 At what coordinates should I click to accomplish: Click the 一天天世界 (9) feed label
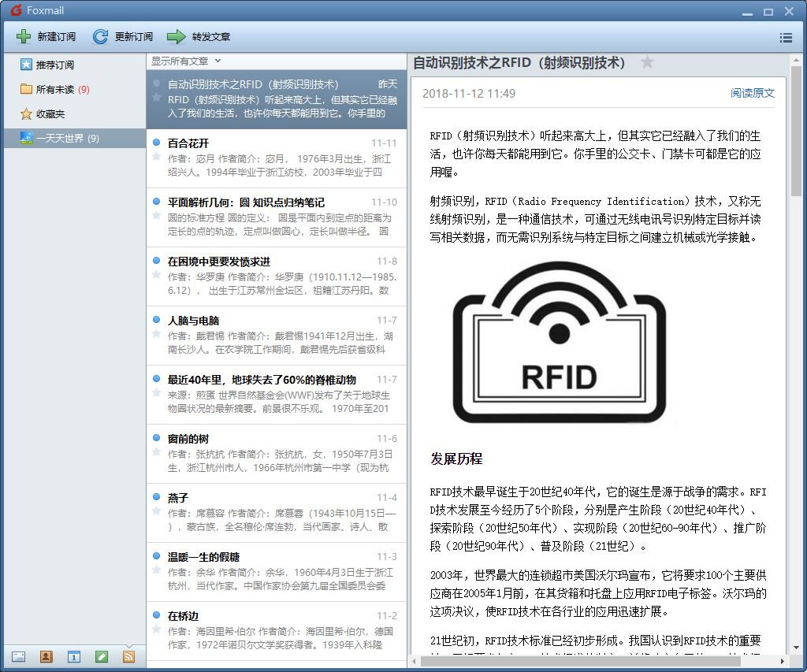click(68, 139)
